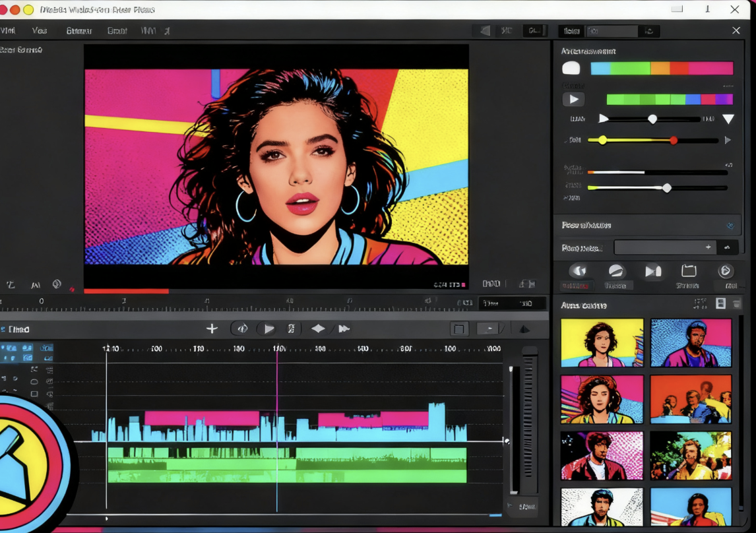756x533 pixels.
Task: Expand the small gray right-arrow beside the yellow slider
Action: point(728,140)
